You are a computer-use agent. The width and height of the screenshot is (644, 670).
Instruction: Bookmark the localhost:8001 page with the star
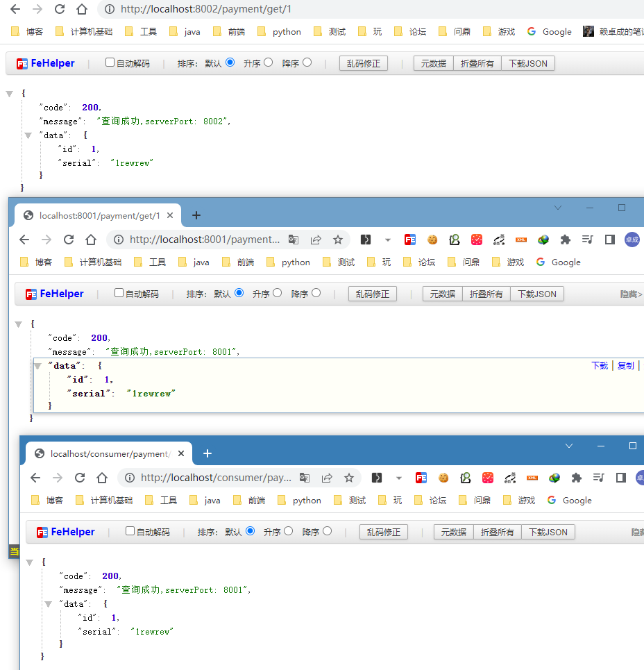[338, 240]
